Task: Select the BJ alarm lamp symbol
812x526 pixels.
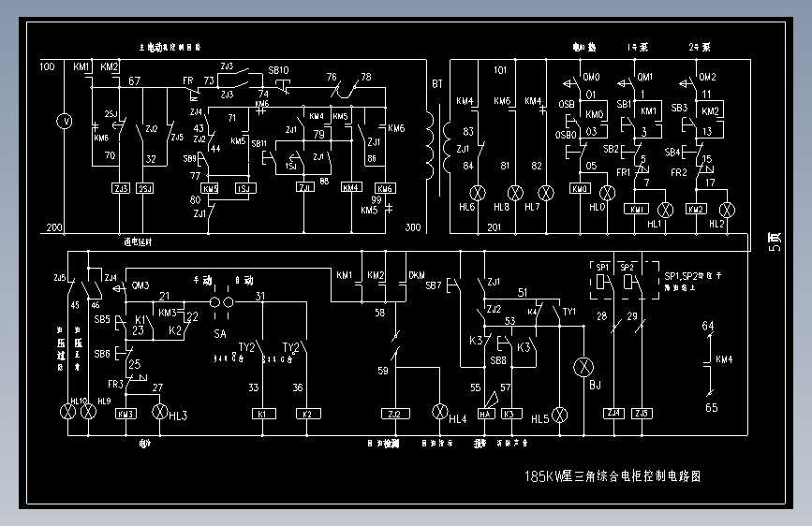Action: 583,367
